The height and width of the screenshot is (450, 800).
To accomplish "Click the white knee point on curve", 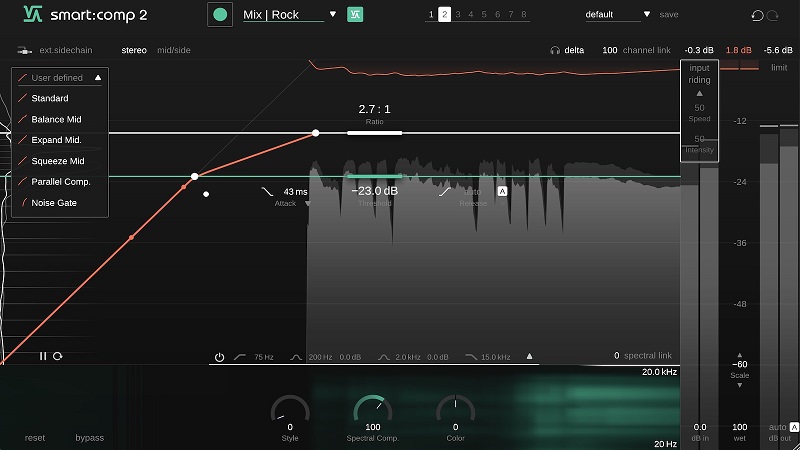I will pos(194,177).
